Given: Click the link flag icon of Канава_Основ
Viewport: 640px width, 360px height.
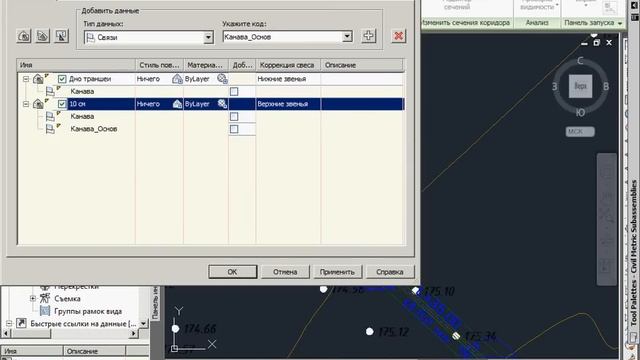Looking at the screenshot, I should 50,129.
